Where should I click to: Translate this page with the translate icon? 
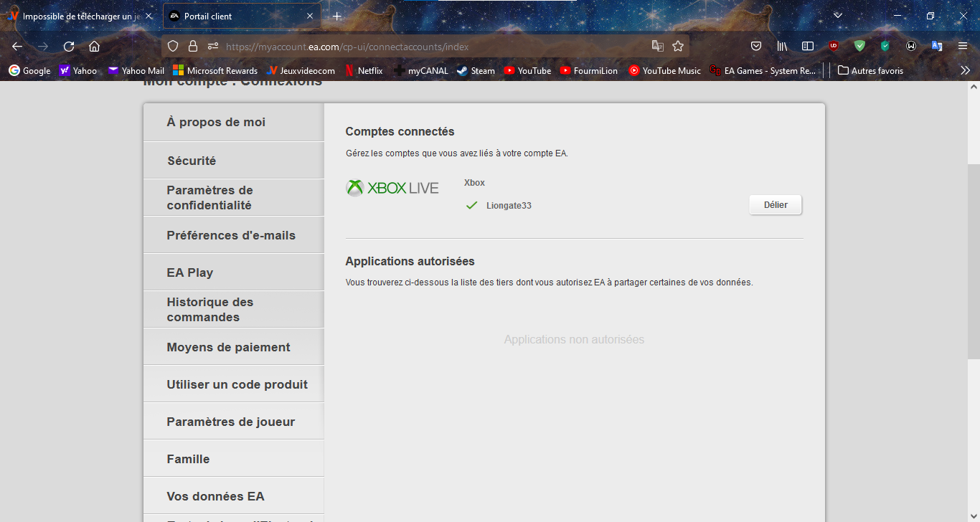(657, 46)
